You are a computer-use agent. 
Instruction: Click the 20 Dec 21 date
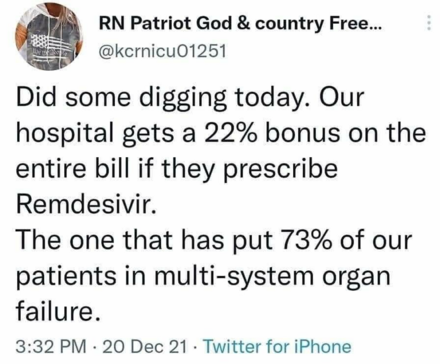point(145,346)
